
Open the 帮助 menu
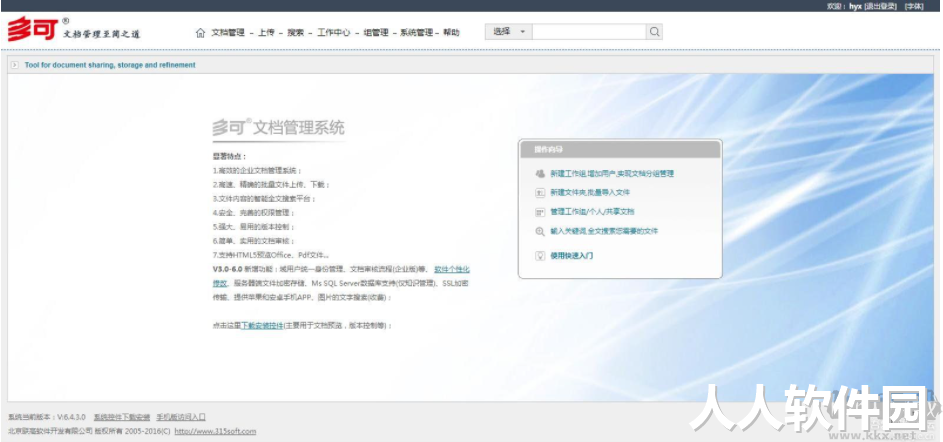click(451, 32)
